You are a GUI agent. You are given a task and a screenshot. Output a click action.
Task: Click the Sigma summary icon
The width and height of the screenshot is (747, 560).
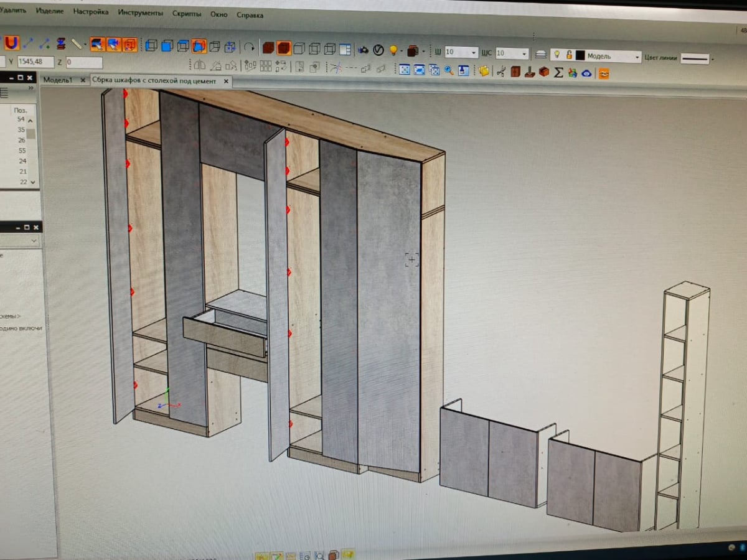[x=558, y=72]
